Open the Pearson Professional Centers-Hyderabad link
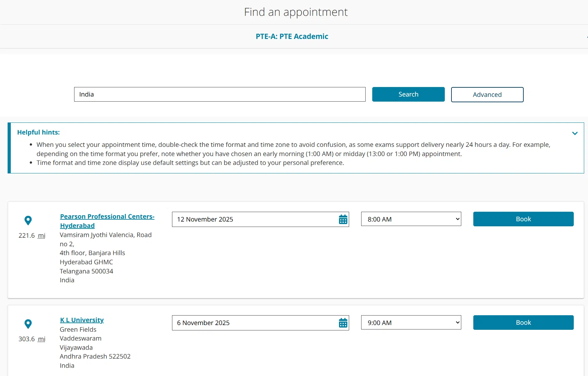The image size is (588, 376). pos(107,221)
